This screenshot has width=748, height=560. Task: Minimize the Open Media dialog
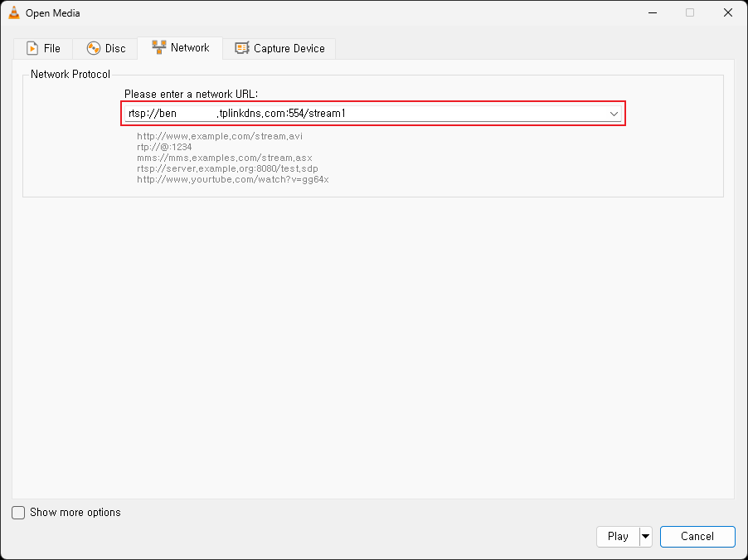tap(651, 13)
